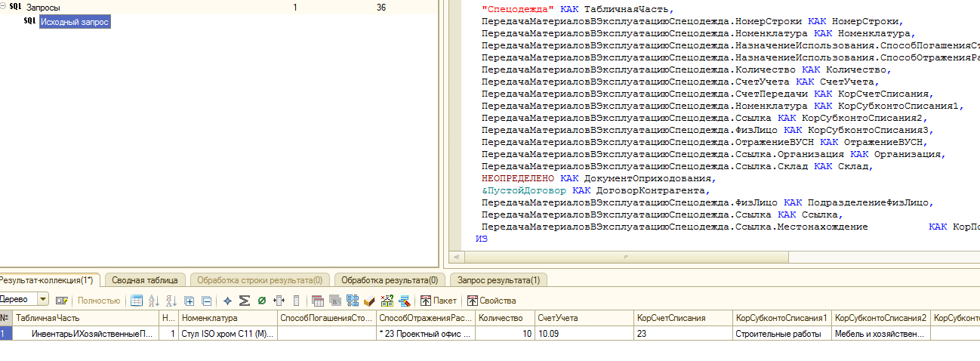This screenshot has width=980, height=361.
Task: Click the table with question mark icon
Action: point(387,301)
